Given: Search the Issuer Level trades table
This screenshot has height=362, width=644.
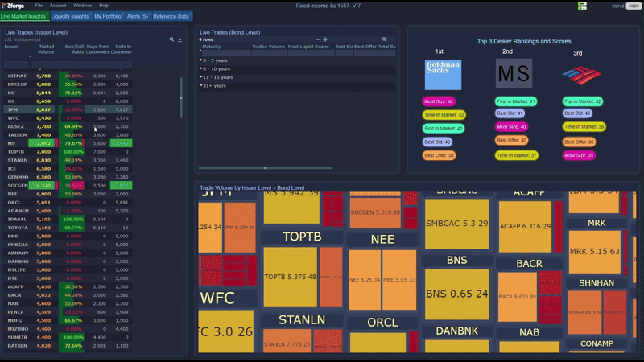Looking at the screenshot, I should (x=171, y=39).
